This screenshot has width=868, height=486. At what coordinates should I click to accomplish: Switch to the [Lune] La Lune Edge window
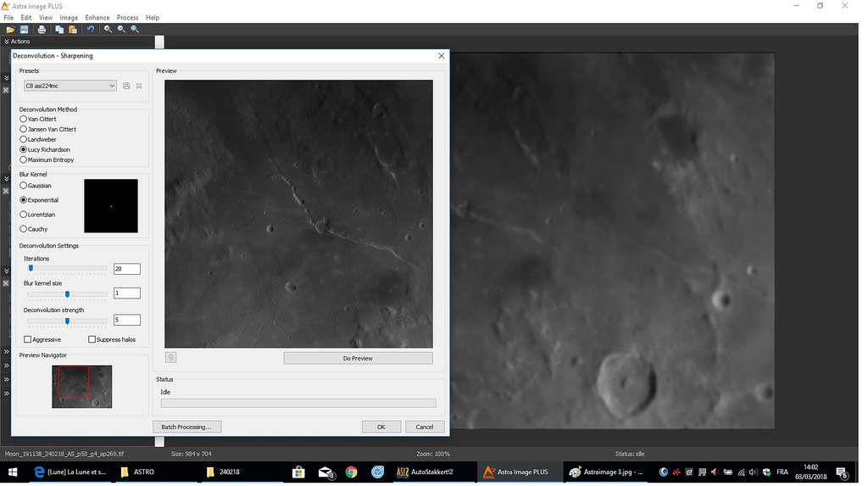[x=71, y=472]
